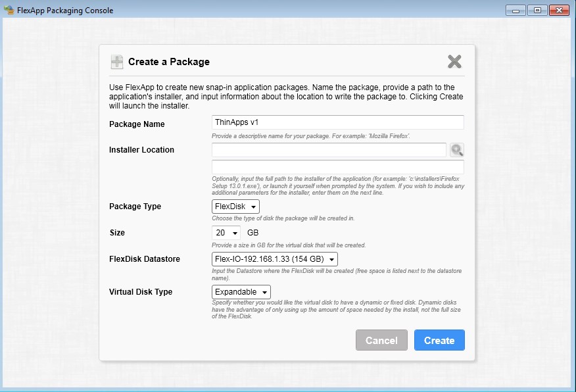
Task: Click the Size dropdown arrow
Action: (235, 233)
